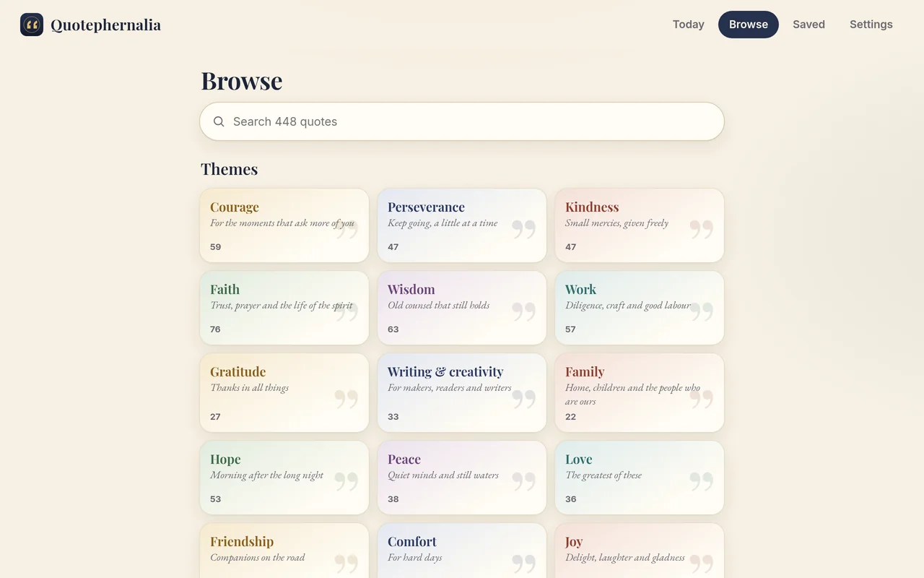Image resolution: width=924 pixels, height=578 pixels.
Task: Click the Quotephernalia logo icon
Action: coord(32,25)
